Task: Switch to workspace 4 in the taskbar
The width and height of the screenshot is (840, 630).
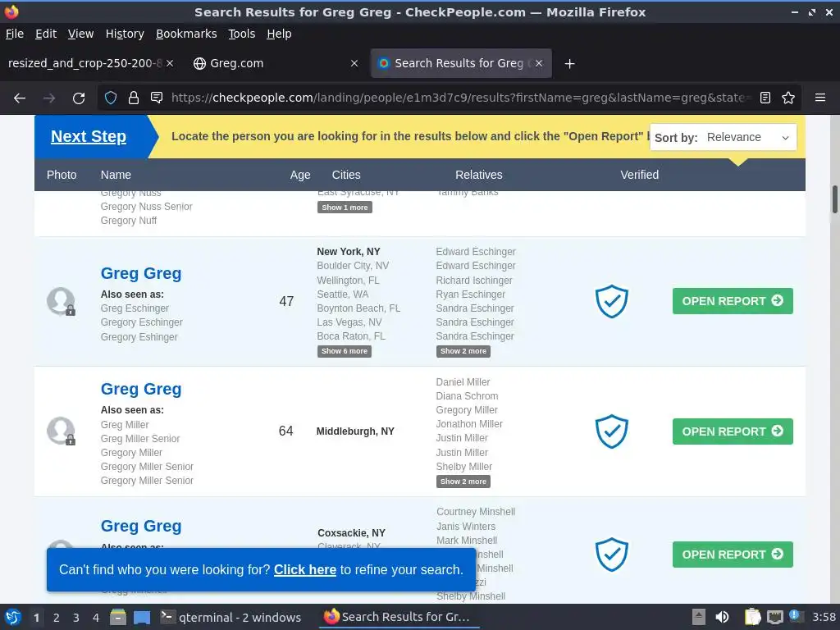Action: tap(96, 618)
